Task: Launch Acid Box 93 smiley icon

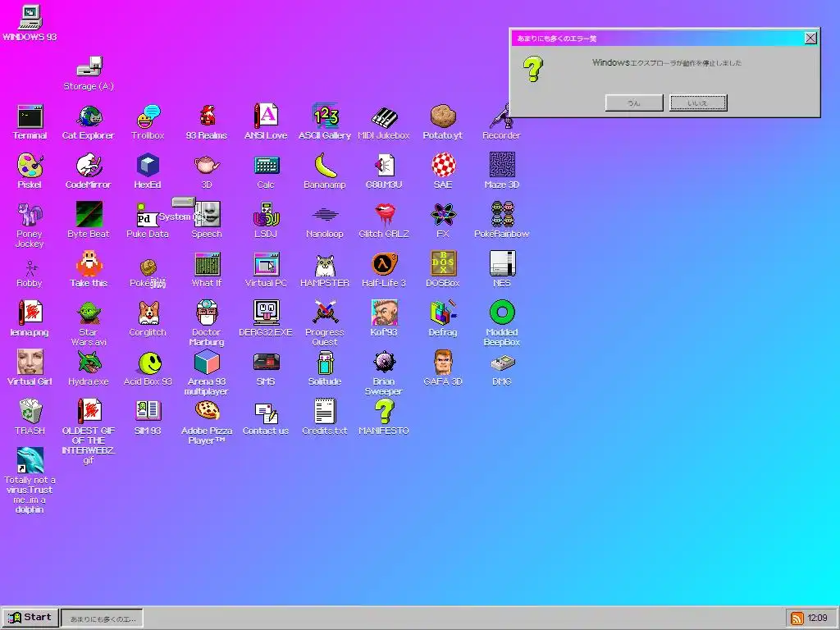Action: click(150, 363)
